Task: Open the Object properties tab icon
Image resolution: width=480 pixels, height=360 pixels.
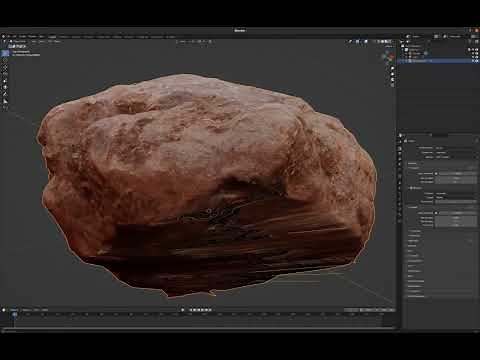Action: (400, 177)
